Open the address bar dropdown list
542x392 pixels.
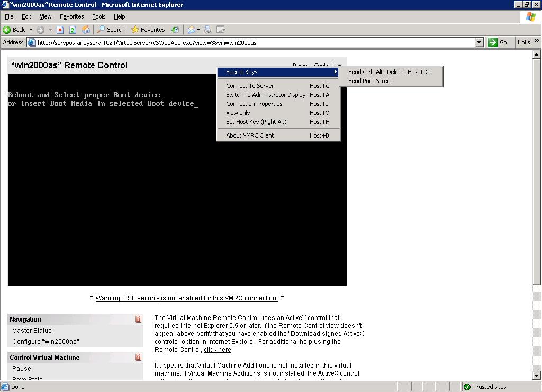480,42
